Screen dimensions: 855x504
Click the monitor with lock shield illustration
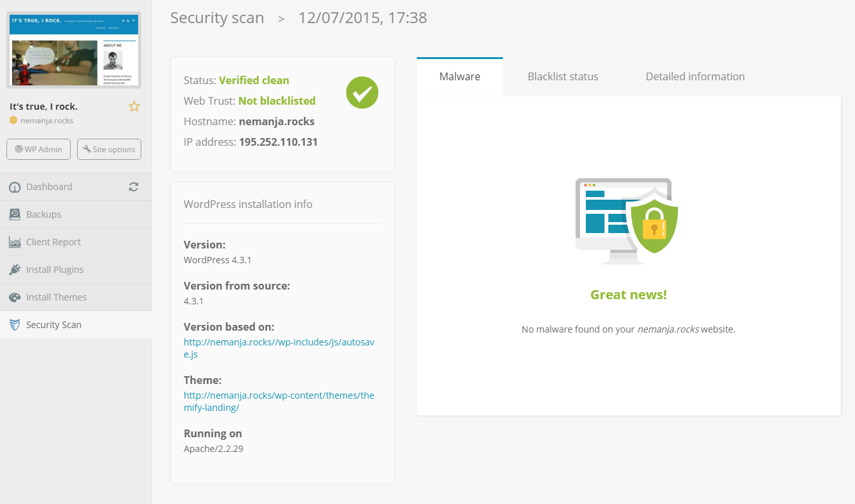pos(626,220)
